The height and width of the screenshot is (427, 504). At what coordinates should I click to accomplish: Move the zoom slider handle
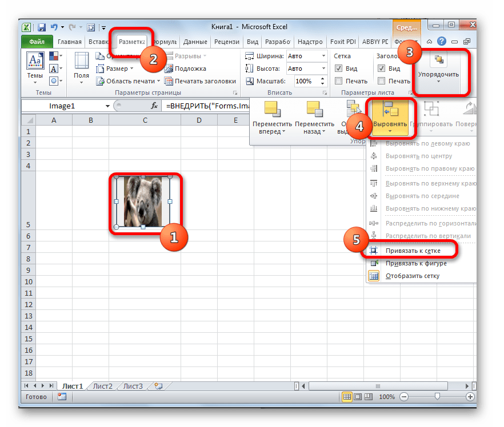coord(437,397)
